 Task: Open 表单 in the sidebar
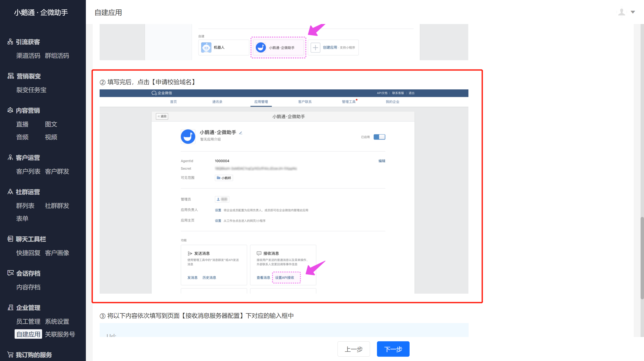[x=22, y=218]
